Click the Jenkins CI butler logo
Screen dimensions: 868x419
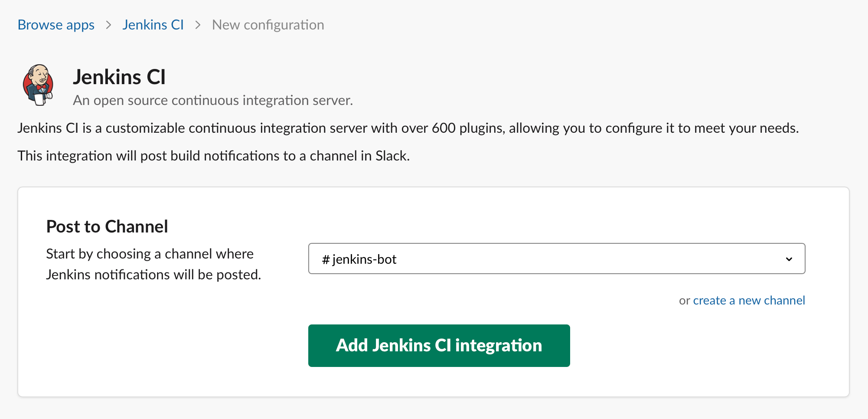coord(38,85)
